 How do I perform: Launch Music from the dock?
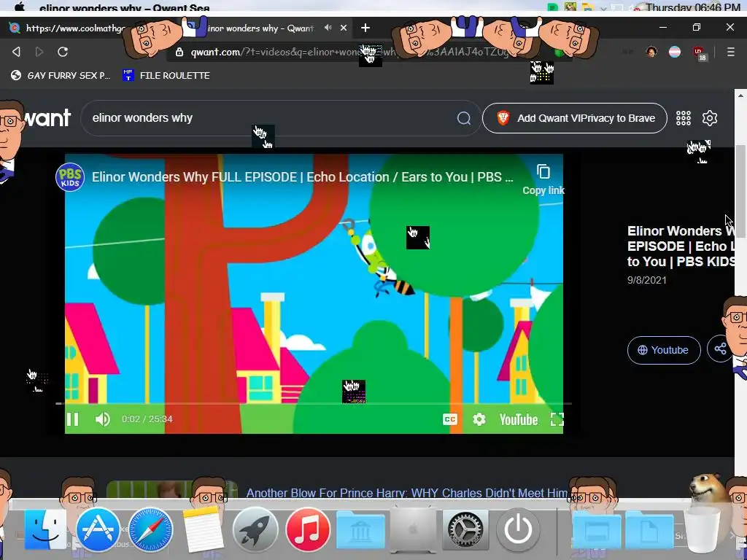pos(308,529)
